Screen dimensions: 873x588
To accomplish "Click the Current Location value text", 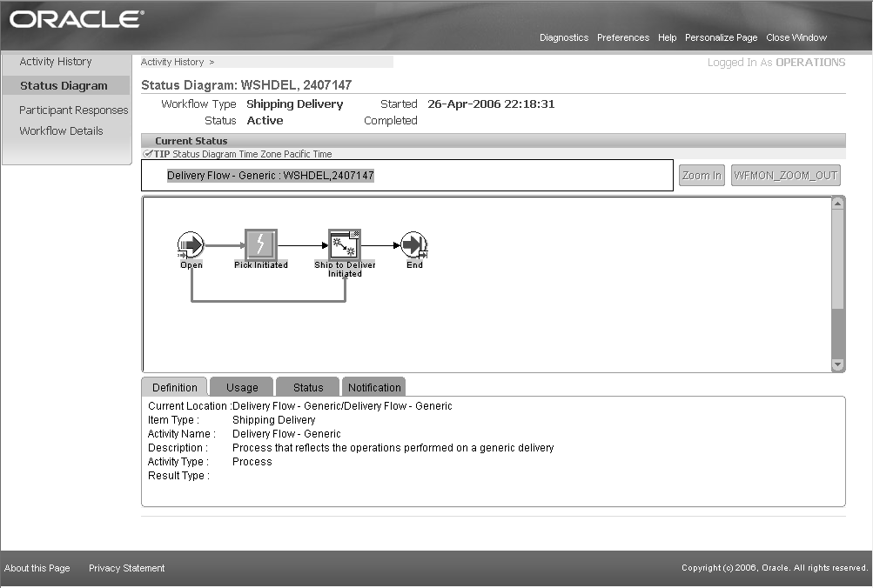I will (342, 406).
